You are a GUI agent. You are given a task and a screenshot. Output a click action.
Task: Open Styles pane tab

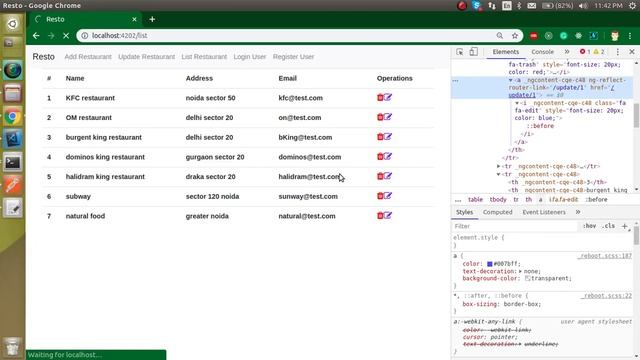tap(464, 212)
